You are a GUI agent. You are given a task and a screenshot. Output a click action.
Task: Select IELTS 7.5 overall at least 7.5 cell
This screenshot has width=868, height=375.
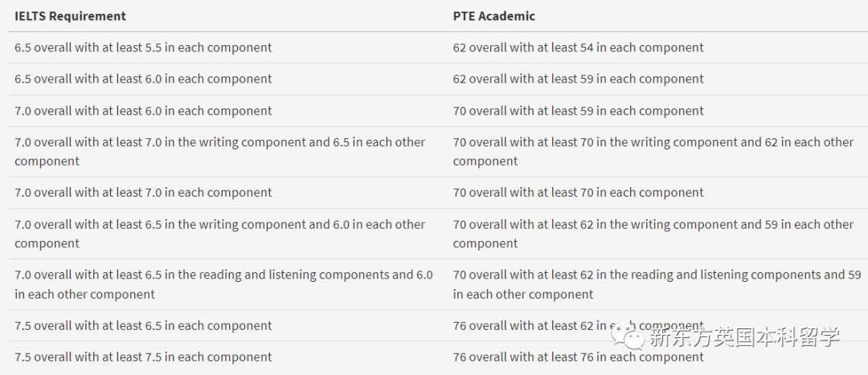point(143,357)
